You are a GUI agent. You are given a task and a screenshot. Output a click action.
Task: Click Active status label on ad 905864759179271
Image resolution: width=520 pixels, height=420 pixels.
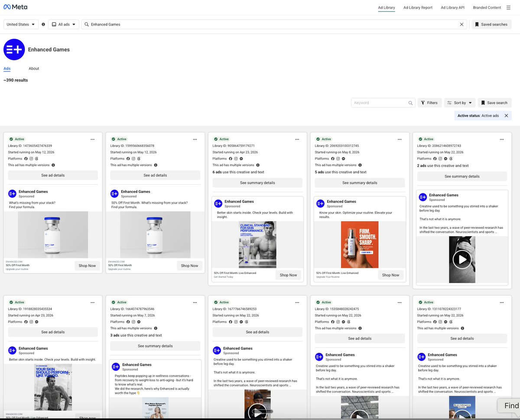click(221, 139)
